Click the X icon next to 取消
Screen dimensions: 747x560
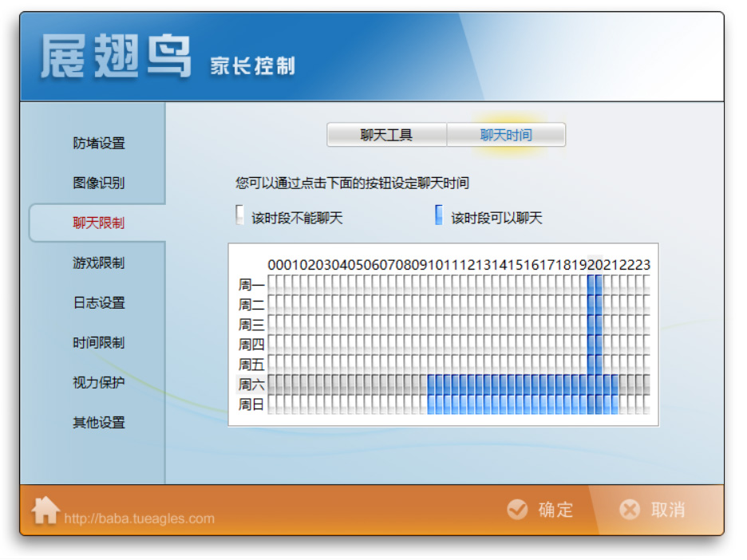click(x=630, y=510)
